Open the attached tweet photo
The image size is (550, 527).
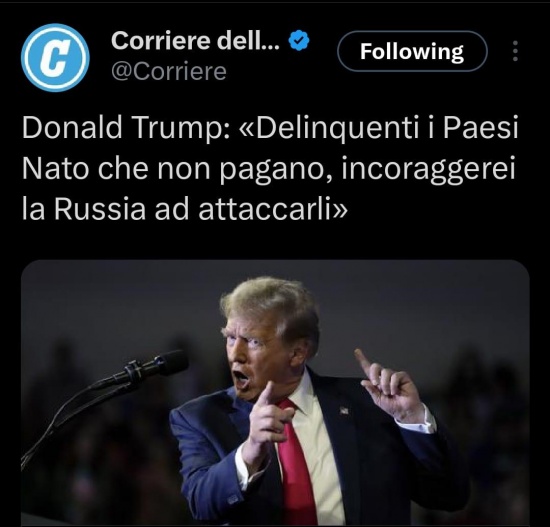pyautogui.click(x=275, y=393)
